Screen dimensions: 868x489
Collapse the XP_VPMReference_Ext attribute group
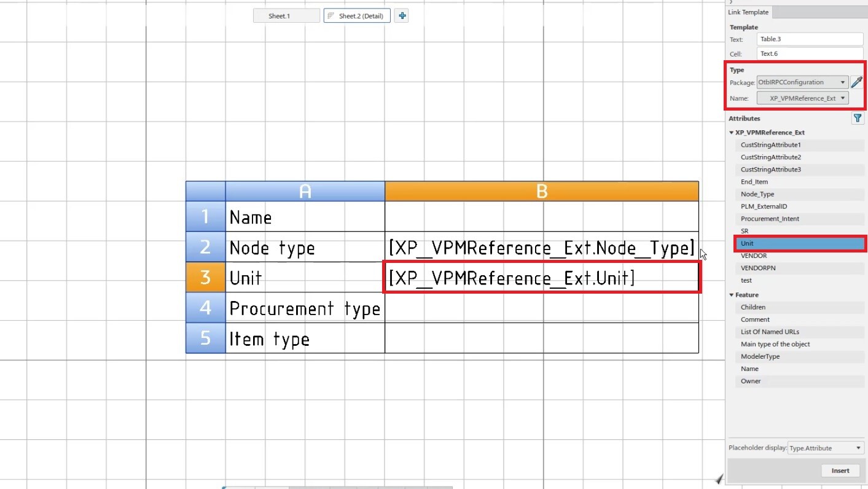(x=731, y=133)
